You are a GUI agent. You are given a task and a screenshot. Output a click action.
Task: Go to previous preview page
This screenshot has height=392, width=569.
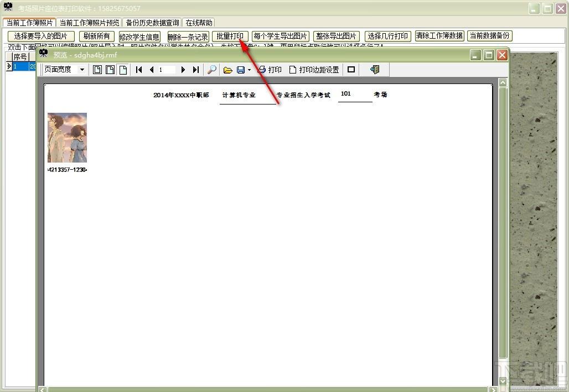tap(152, 70)
